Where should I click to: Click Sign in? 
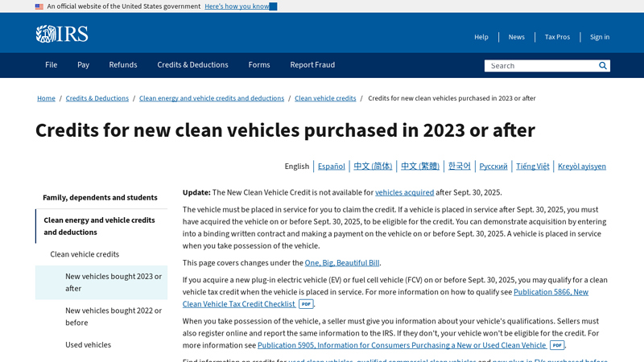[600, 37]
